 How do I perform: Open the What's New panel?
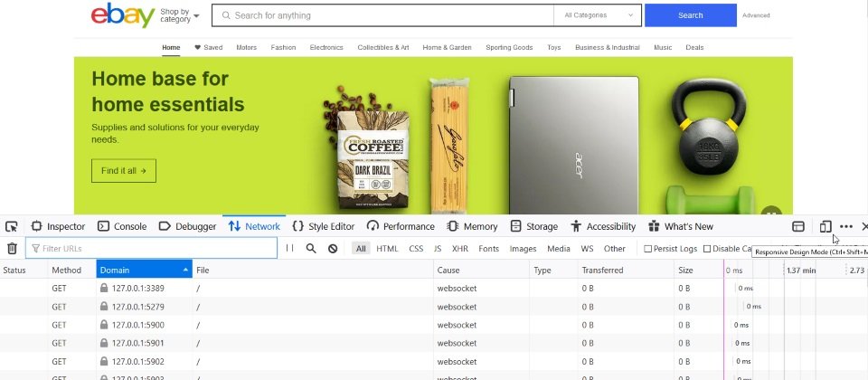[680, 226]
